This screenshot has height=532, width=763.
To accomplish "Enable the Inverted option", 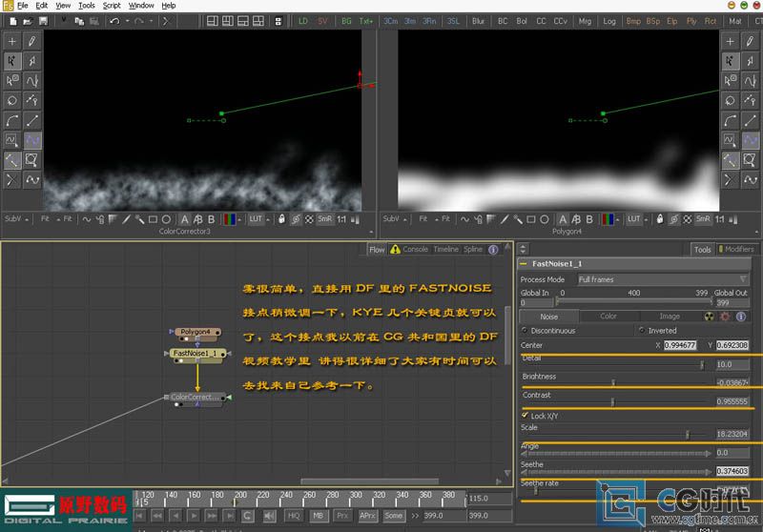I will tap(642, 330).
